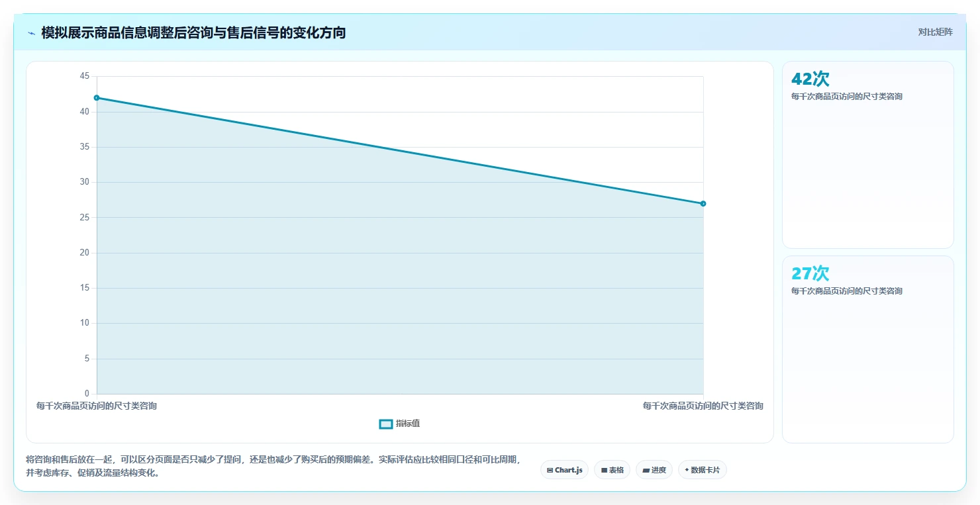Click caption under the 27次 card
Viewport: 980px width, 505px height.
[847, 291]
